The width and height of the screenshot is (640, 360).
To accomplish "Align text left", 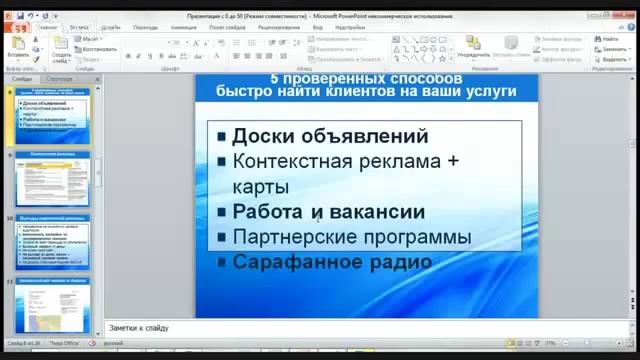I will (236, 56).
